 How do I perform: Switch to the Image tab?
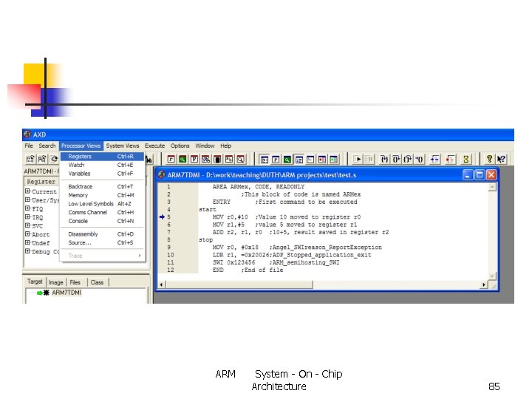[x=55, y=282]
